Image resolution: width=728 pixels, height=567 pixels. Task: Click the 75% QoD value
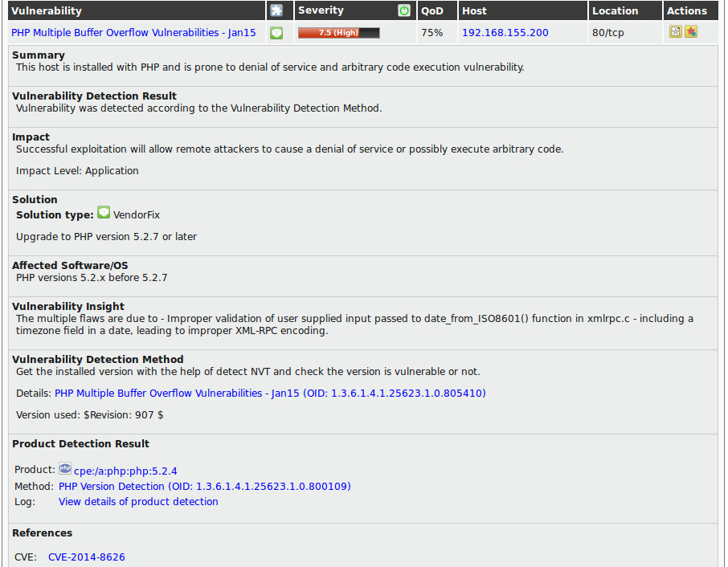[x=431, y=32]
